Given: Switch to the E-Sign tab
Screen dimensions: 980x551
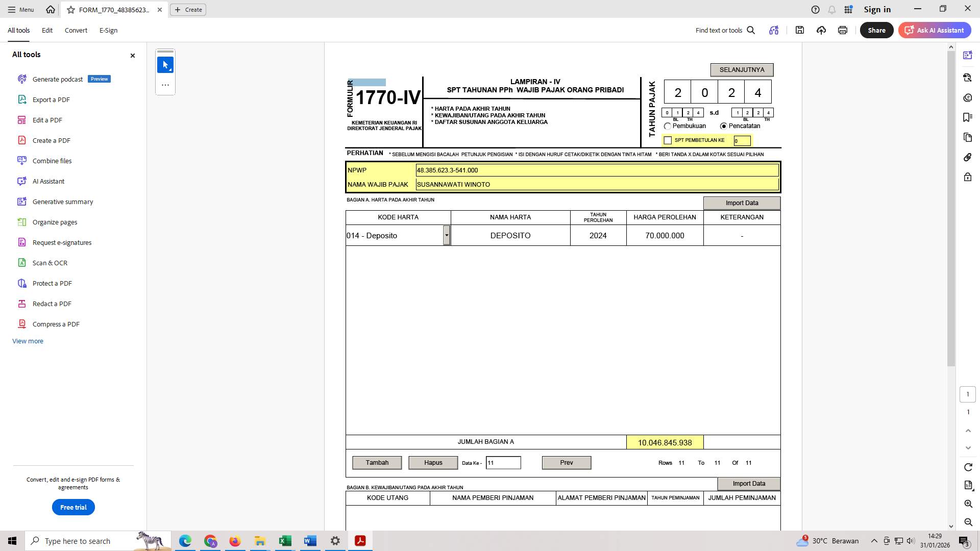Looking at the screenshot, I should click(108, 30).
